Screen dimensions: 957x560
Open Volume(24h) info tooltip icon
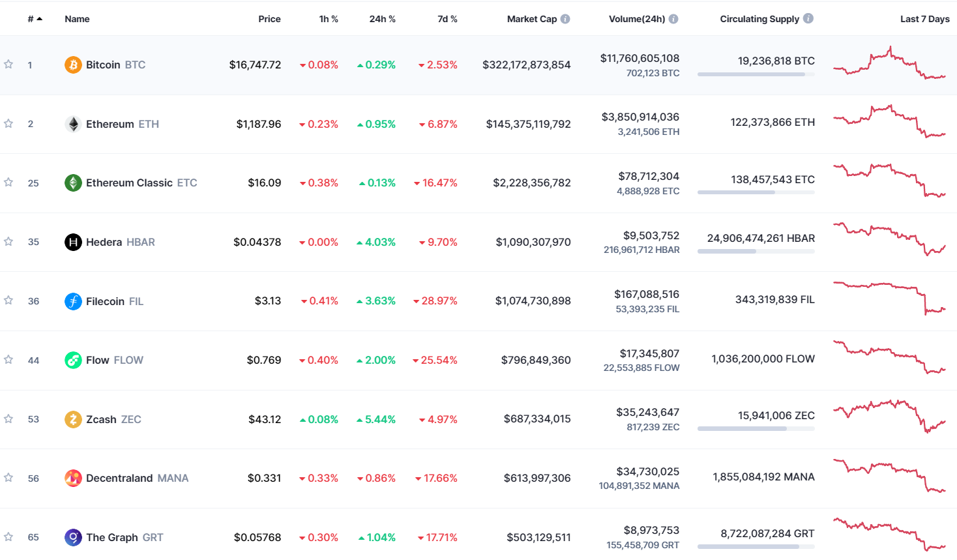coord(673,19)
